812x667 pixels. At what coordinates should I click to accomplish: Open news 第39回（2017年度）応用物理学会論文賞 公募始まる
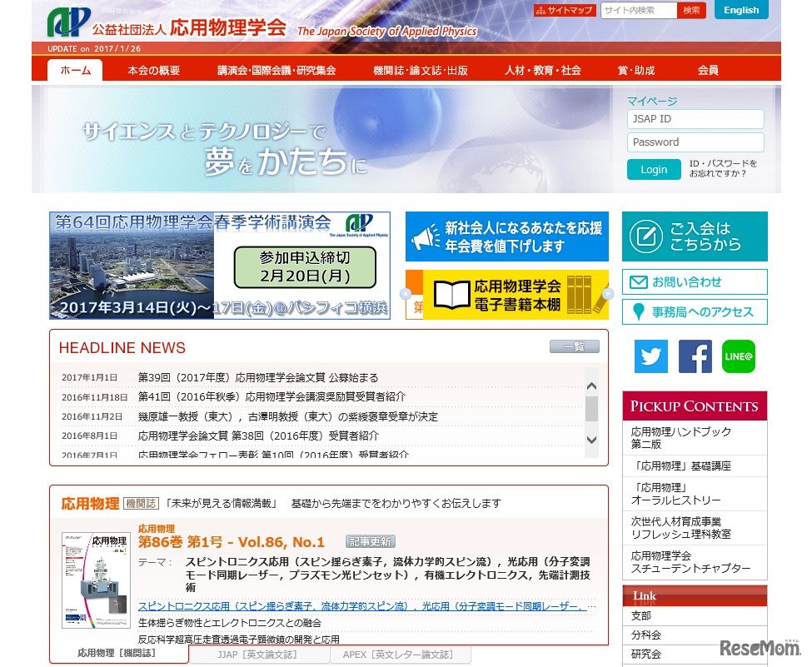[x=258, y=377]
